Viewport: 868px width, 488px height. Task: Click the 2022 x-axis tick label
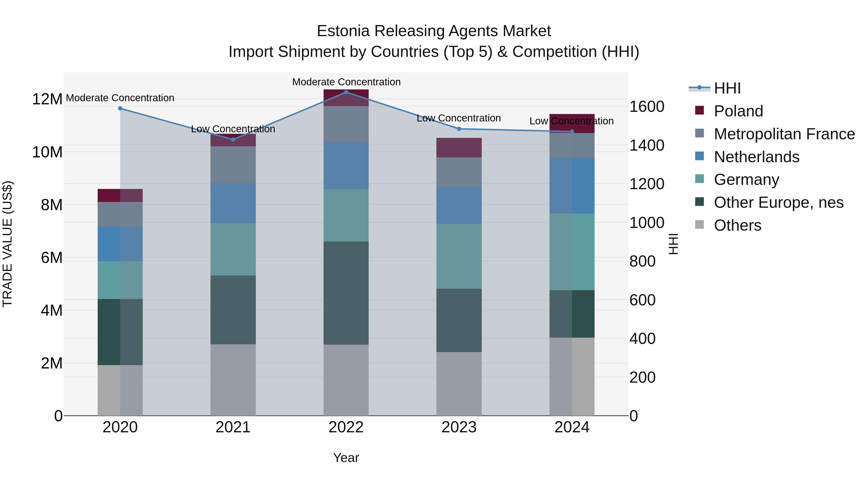tap(346, 427)
